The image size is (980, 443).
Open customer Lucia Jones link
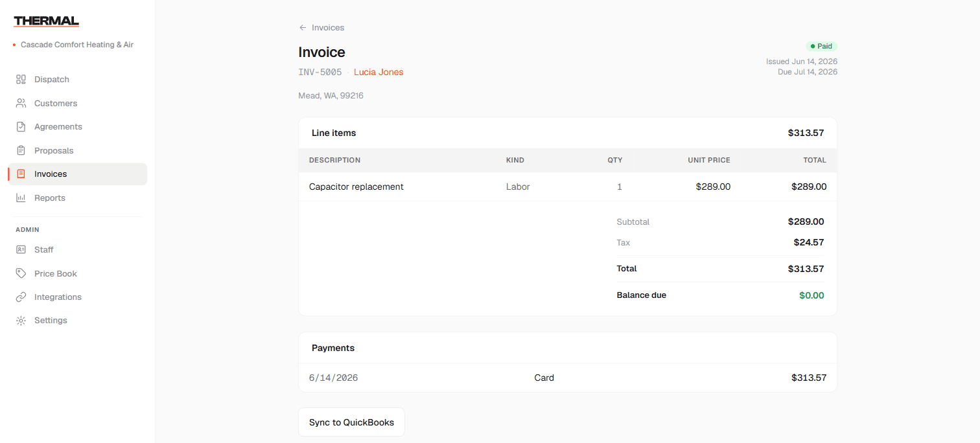click(x=379, y=72)
